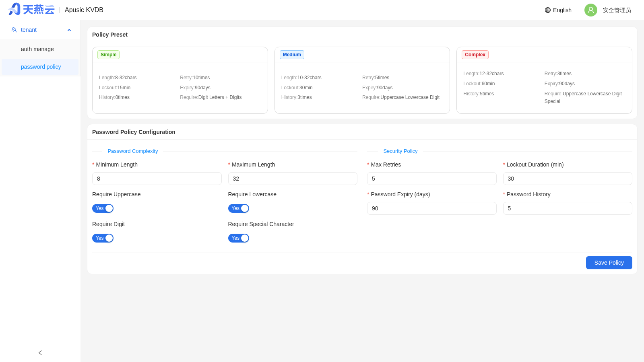The image size is (644, 362).
Task: Click the globe language icon
Action: pos(548,10)
